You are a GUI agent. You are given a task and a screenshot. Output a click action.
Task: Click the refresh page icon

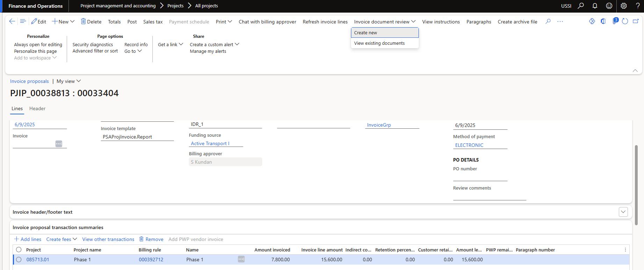point(625,21)
